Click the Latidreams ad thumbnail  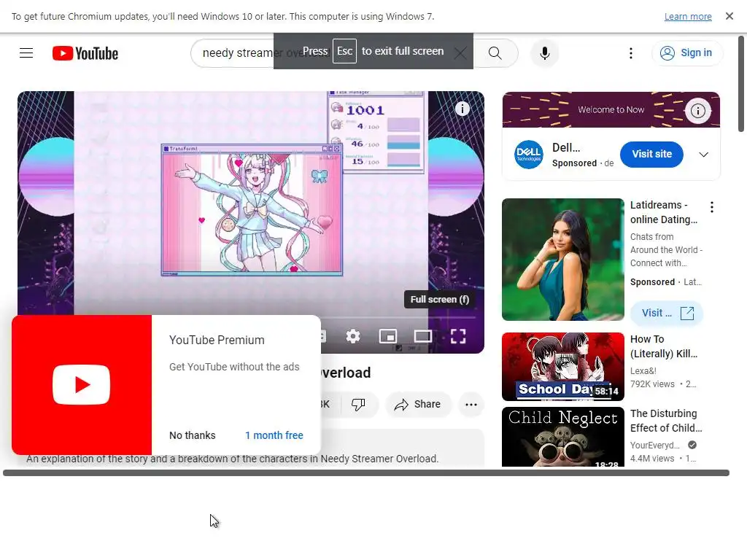(x=562, y=260)
